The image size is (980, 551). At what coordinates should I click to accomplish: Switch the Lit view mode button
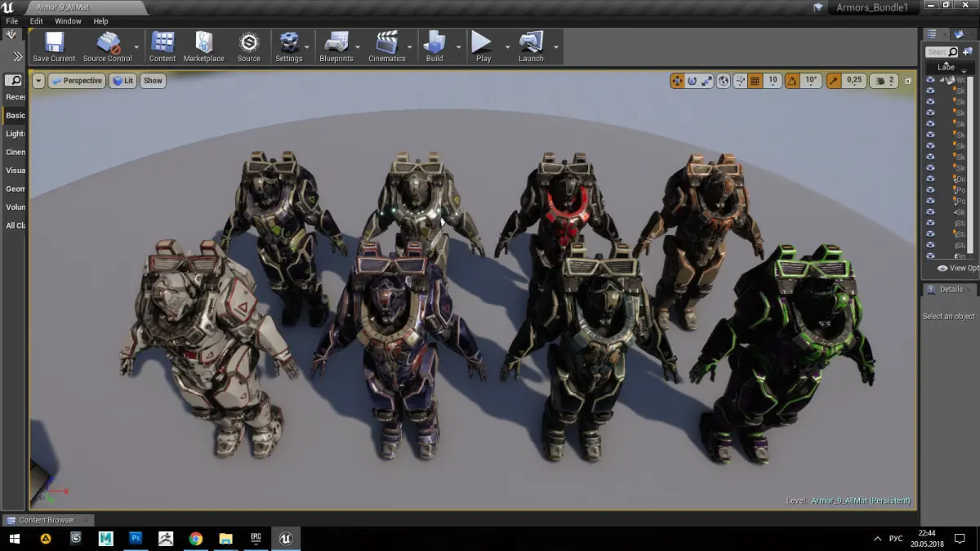click(x=122, y=81)
